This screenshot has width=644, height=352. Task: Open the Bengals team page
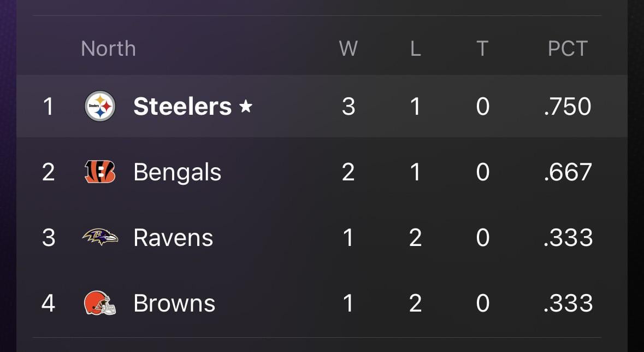coord(177,172)
